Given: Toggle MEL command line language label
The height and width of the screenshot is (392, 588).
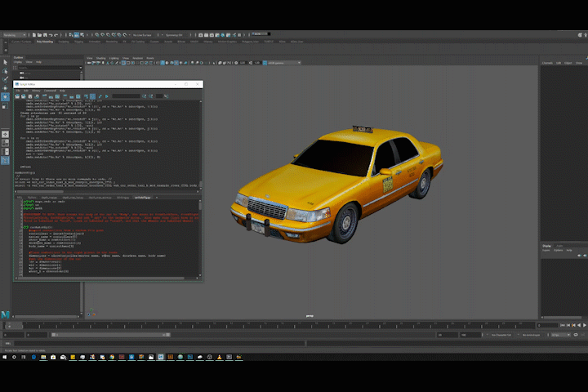Looking at the screenshot, I should pos(8,343).
